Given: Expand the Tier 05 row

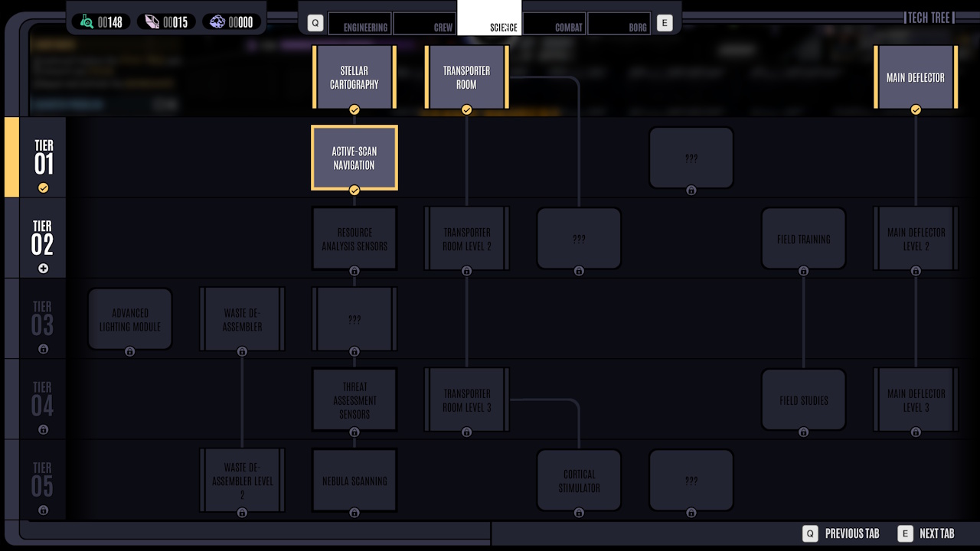Looking at the screenshot, I should tap(44, 481).
